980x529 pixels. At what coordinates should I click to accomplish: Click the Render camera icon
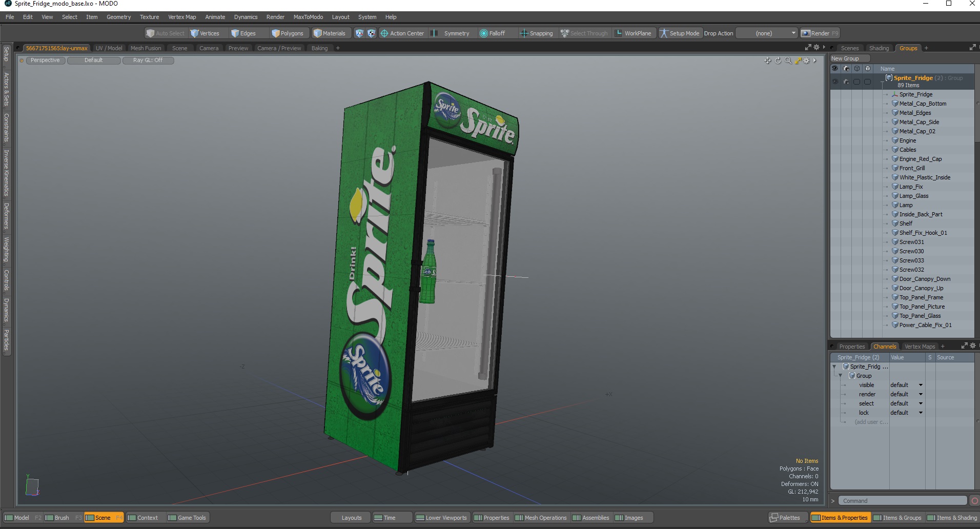(x=806, y=33)
